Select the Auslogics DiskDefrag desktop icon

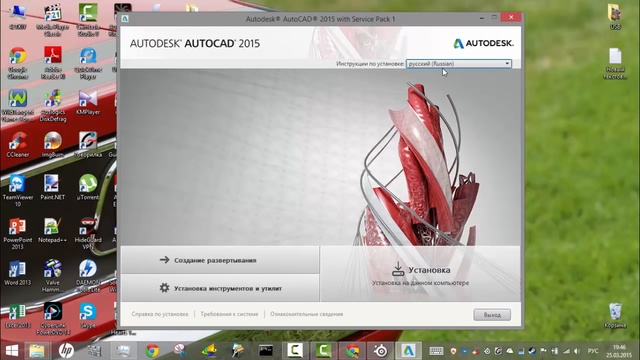tap(53, 105)
